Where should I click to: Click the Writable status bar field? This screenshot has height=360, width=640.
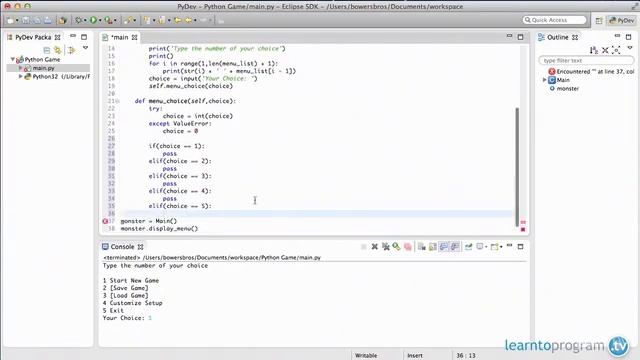tap(366, 356)
